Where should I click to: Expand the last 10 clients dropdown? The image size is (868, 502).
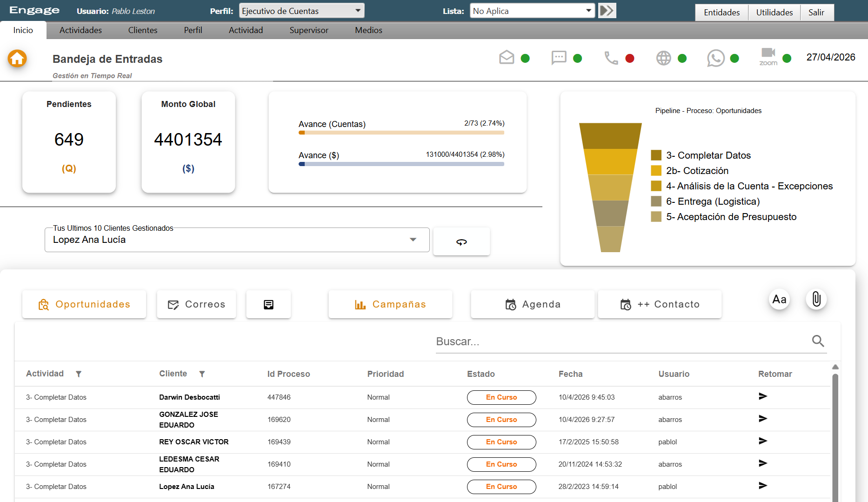point(237,240)
